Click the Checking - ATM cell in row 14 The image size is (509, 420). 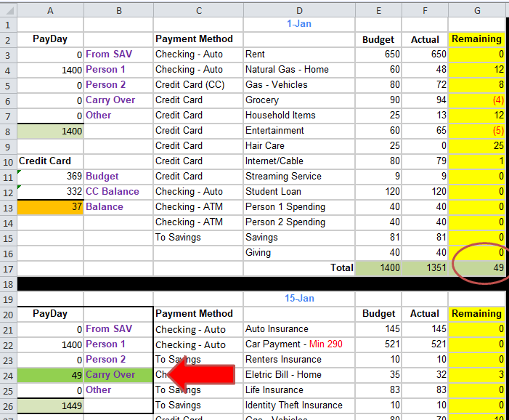[x=198, y=222]
